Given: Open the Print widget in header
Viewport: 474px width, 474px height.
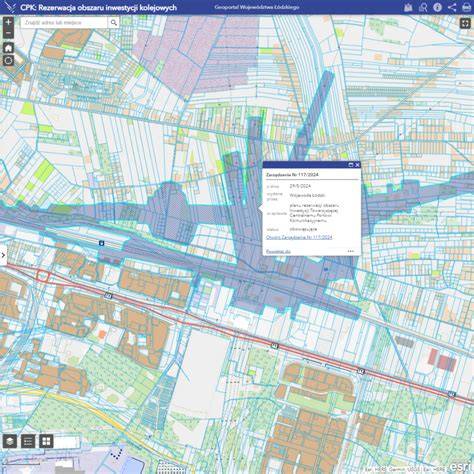Looking at the screenshot, I should (467, 7).
